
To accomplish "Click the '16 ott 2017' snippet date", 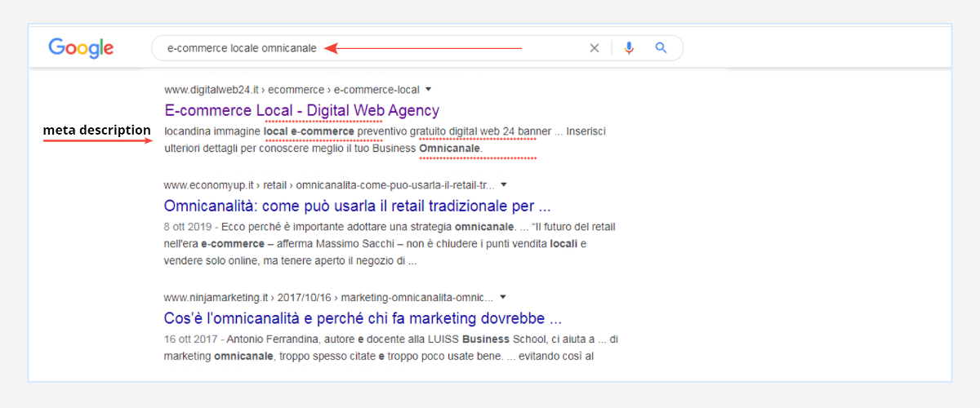I will (190, 338).
